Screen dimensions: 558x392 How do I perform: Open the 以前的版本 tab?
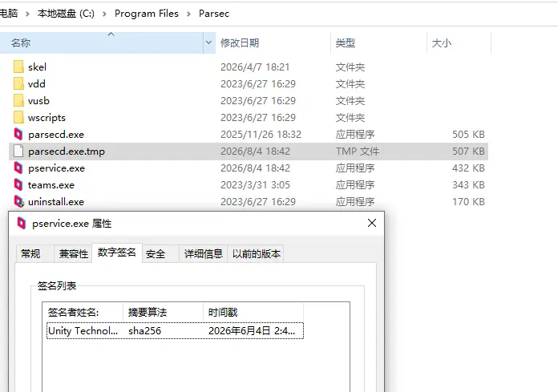click(x=257, y=253)
